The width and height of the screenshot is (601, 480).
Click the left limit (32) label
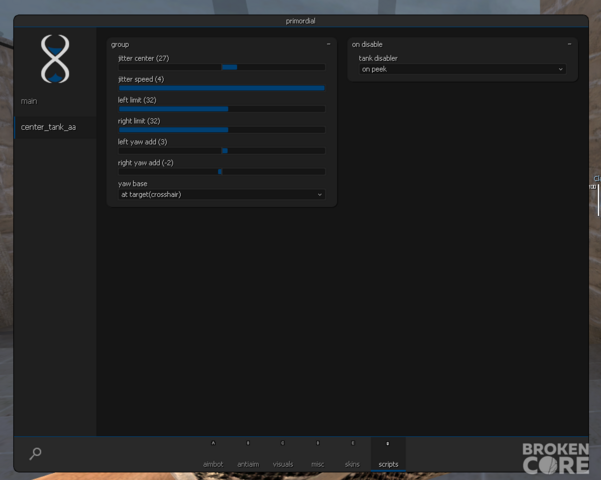tap(137, 100)
